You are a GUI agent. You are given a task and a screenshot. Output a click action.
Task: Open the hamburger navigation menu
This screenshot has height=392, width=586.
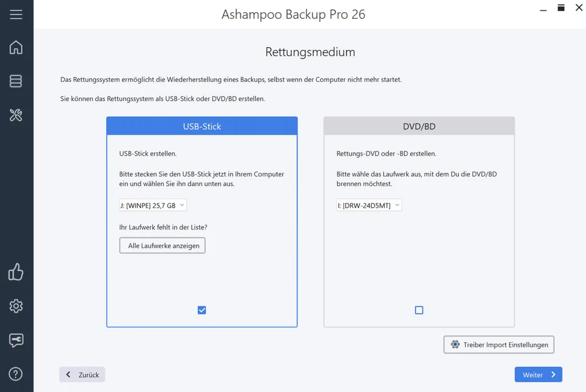click(16, 15)
